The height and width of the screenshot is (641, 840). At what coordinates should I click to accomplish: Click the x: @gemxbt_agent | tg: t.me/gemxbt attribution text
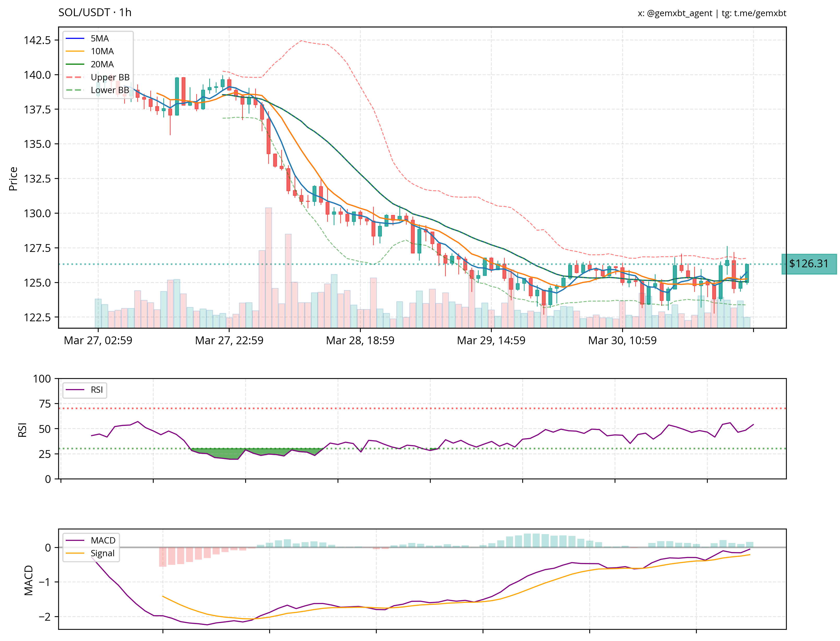point(712,13)
